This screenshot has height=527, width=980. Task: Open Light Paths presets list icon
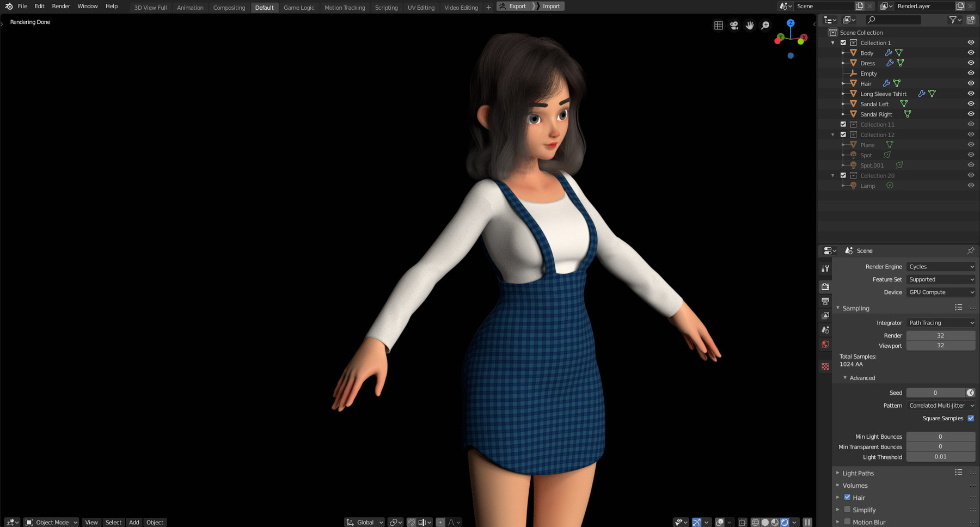click(x=959, y=473)
